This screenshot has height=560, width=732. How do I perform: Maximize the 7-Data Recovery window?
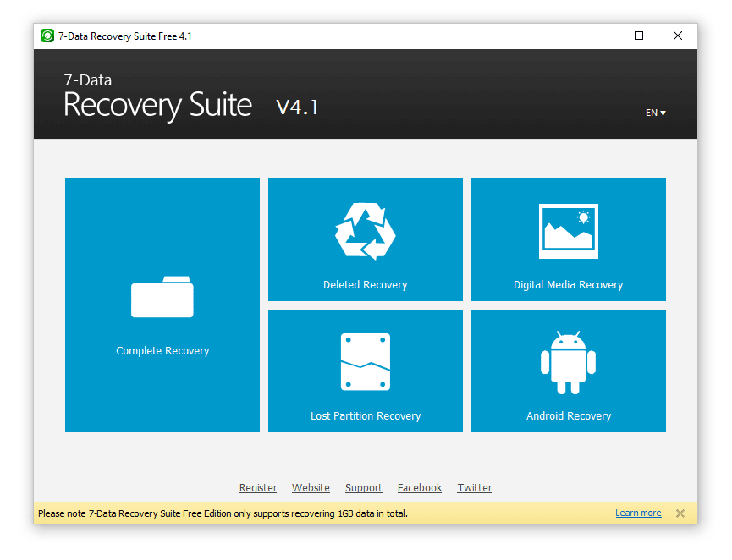[x=639, y=36]
